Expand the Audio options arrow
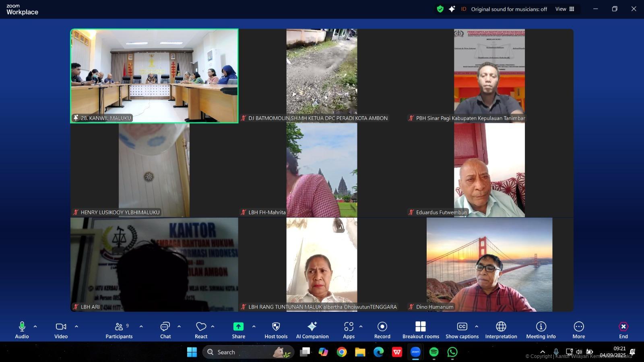 35,326
